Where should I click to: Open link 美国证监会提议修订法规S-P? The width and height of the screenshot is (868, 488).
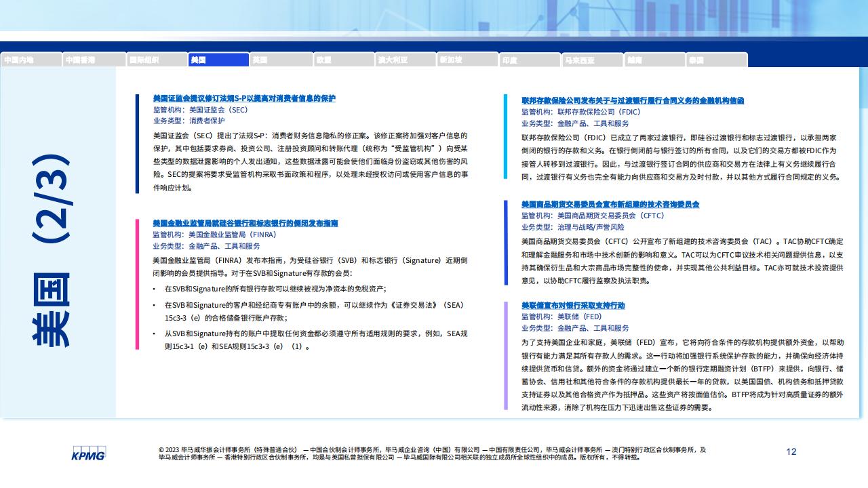(x=244, y=98)
